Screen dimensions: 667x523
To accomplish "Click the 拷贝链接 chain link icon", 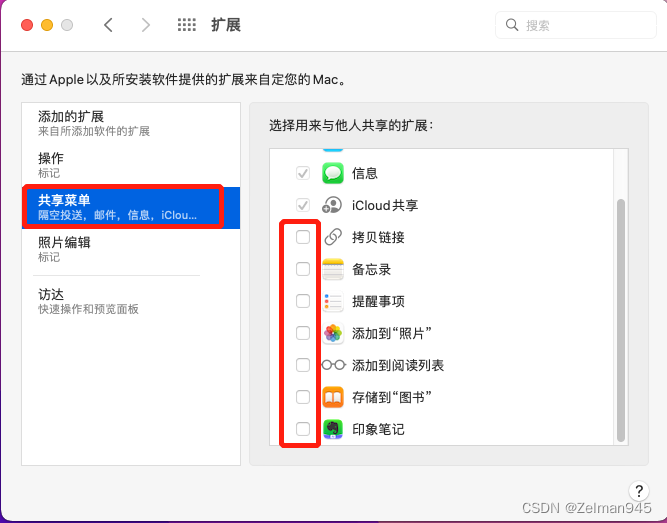I will pos(333,237).
